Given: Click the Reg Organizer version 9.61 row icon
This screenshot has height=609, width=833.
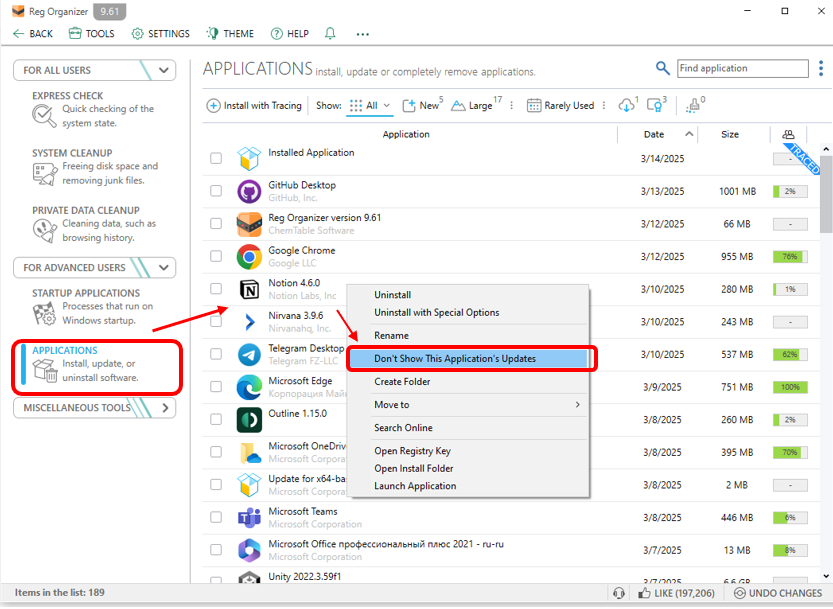Looking at the screenshot, I should [x=249, y=224].
